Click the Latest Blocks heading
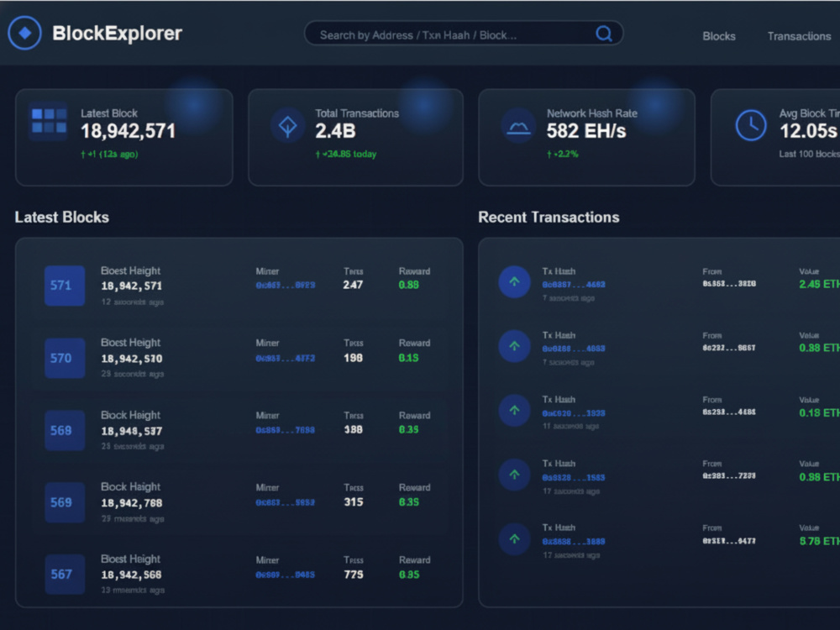The width and height of the screenshot is (840, 630). [x=62, y=217]
